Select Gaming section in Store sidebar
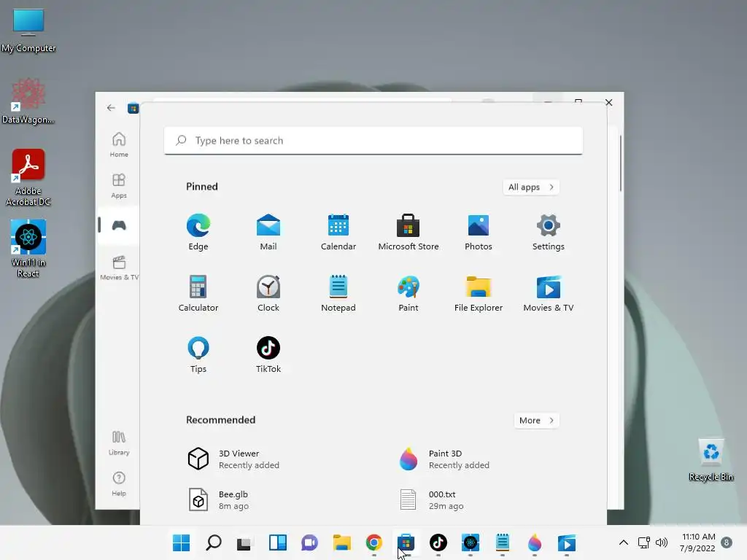This screenshot has height=560, width=747. click(x=119, y=225)
